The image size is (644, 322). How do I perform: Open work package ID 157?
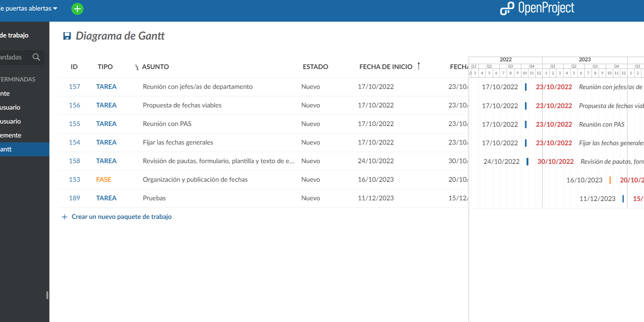(74, 87)
